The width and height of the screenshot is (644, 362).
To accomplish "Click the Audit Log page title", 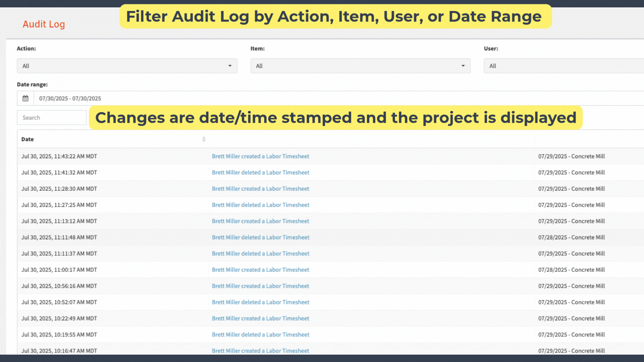I will 44,24.
